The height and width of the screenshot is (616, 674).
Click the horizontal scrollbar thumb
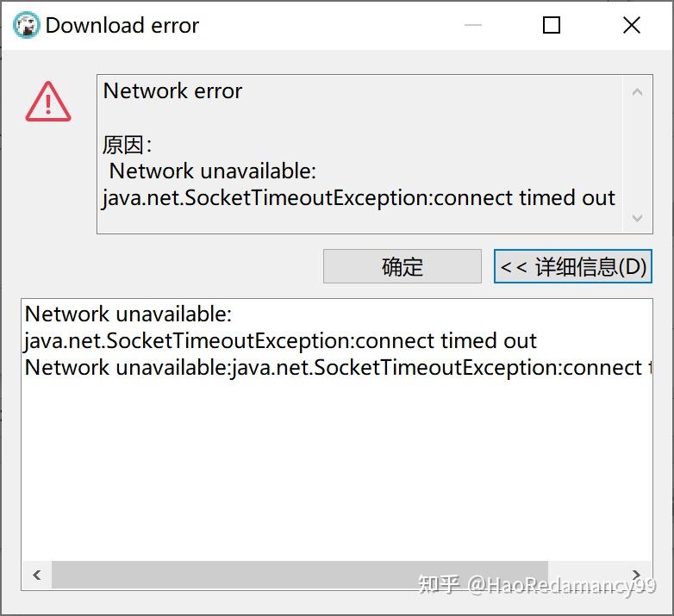[300, 575]
